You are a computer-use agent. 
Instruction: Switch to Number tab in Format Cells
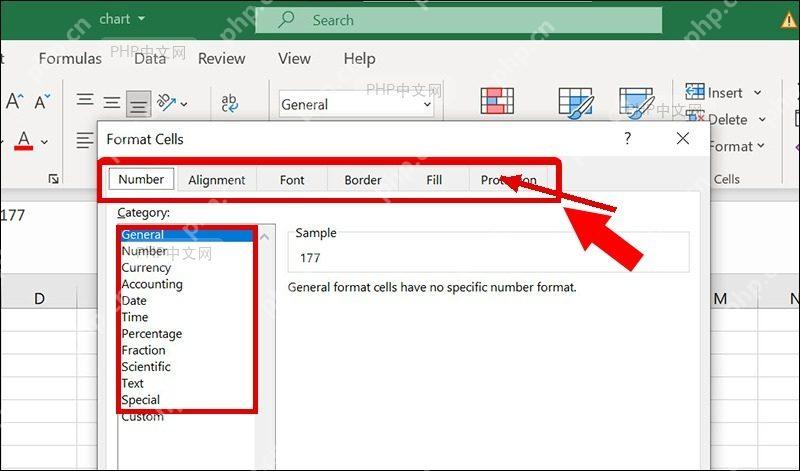(141, 179)
